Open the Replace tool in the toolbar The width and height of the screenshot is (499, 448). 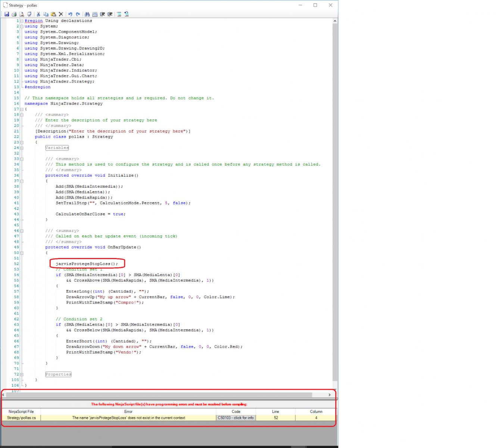(x=95, y=14)
